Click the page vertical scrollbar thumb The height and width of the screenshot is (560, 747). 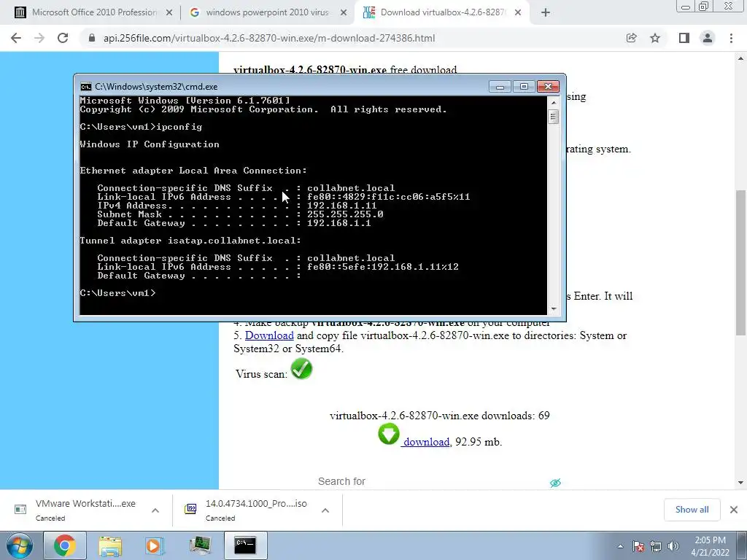point(740,262)
